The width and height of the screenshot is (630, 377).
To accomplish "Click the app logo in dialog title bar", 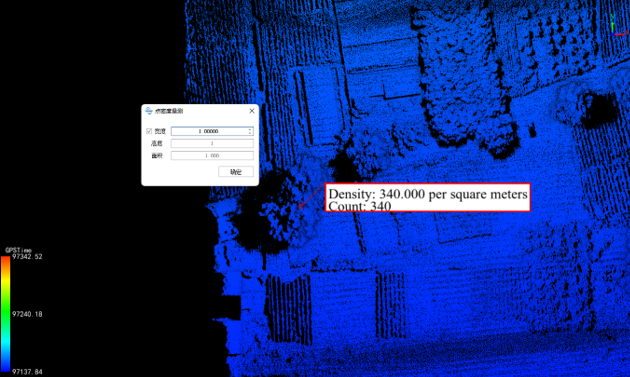I will tap(149, 111).
